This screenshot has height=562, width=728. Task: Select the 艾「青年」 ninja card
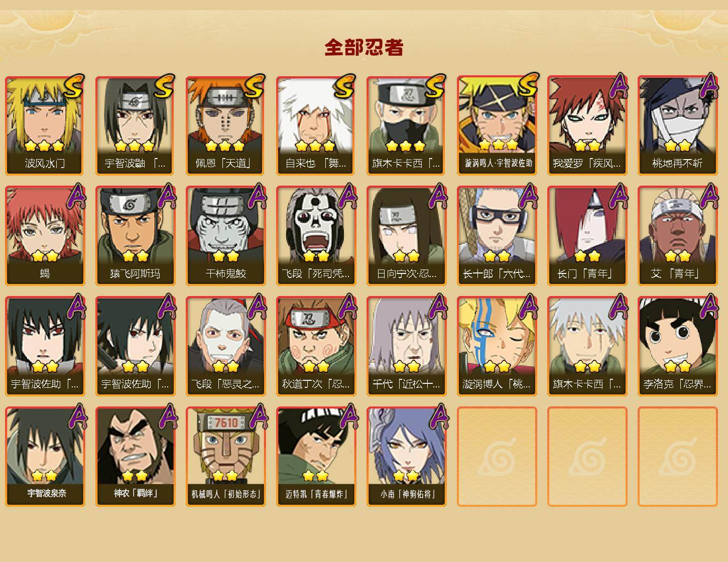[678, 236]
